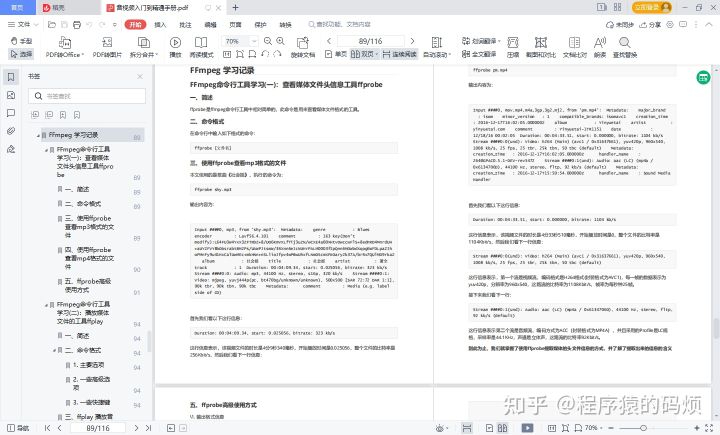Select the Hand tool (手型)
Image resolution: width=720 pixels, height=435 pixels.
pos(22,41)
